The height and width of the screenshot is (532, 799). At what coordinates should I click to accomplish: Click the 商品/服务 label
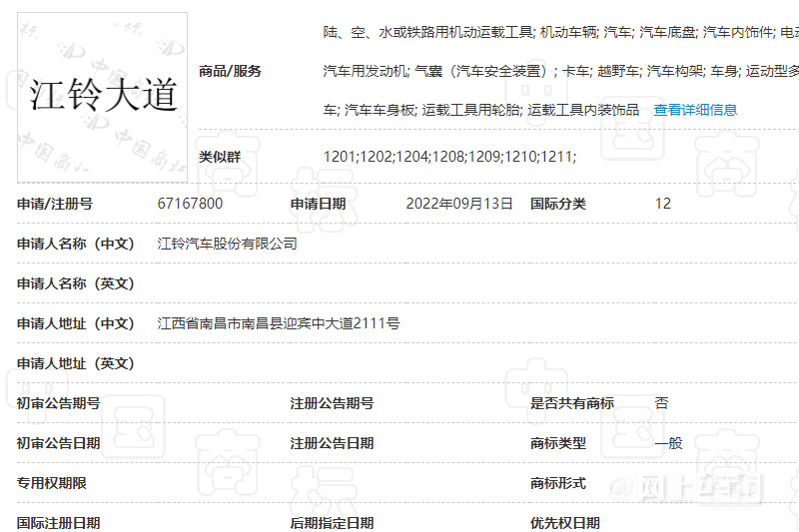pyautogui.click(x=230, y=71)
